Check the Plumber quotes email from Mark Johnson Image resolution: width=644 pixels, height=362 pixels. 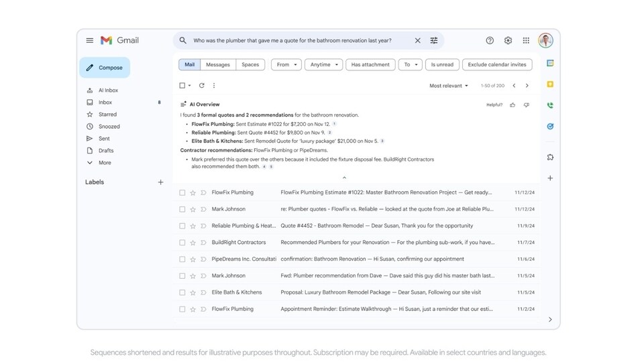click(182, 209)
